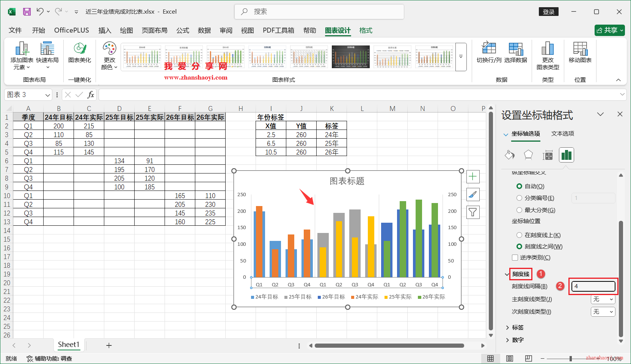The width and height of the screenshot is (631, 364).
Task: Select 刻度线之间(W) radio option
Action: click(x=519, y=247)
